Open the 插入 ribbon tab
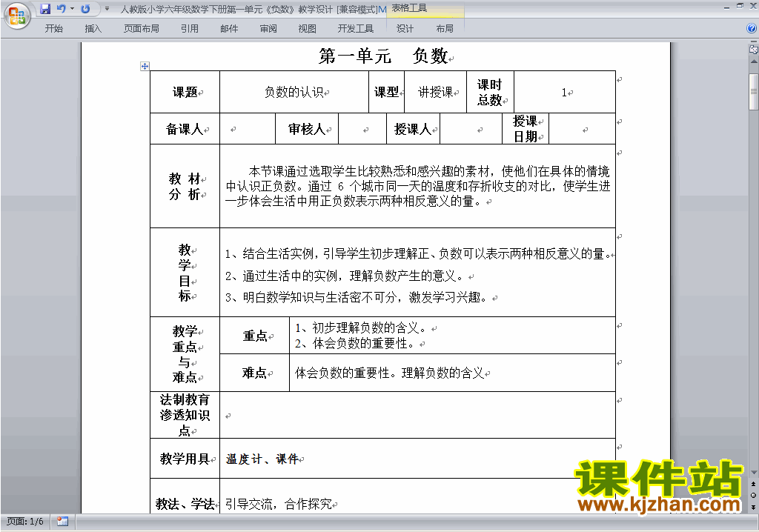Screen dimensions: 759x532 pyautogui.click(x=93, y=29)
